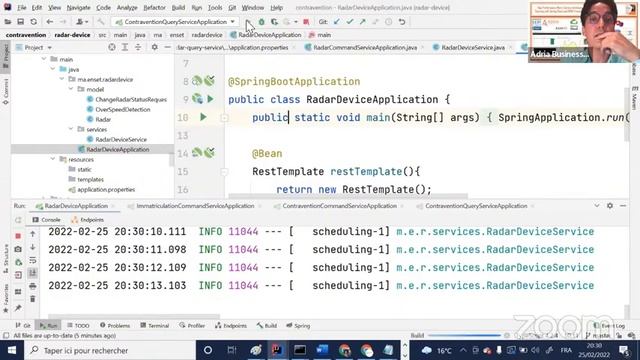640x360 pixels.
Task: Click the Windows Start button
Action: point(12,350)
